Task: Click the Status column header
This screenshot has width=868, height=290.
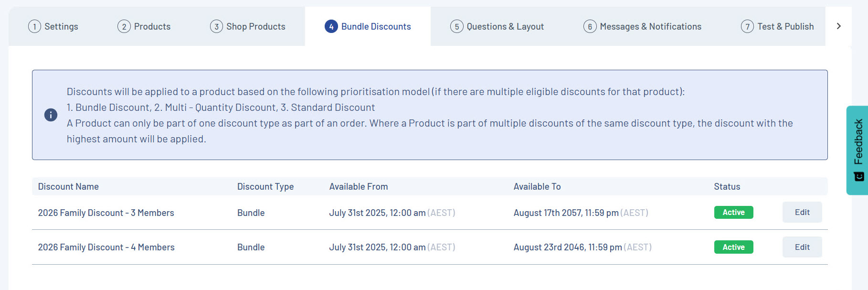Action: pos(727,187)
